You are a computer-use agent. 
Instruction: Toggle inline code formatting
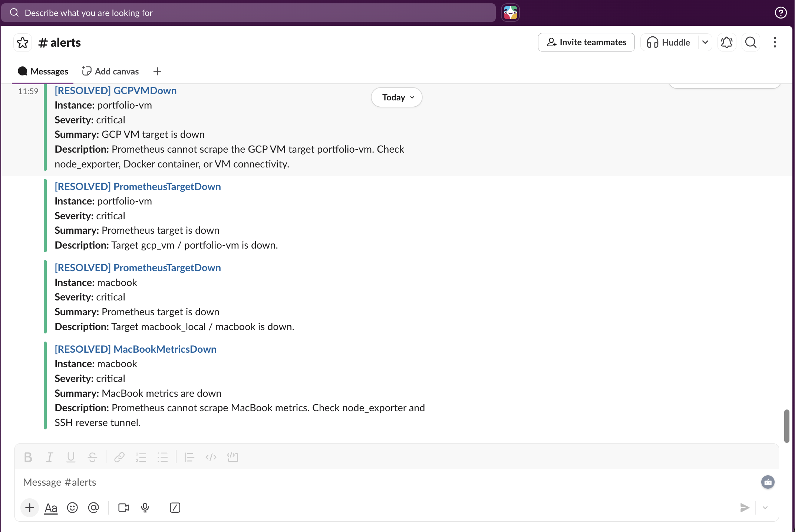211,457
